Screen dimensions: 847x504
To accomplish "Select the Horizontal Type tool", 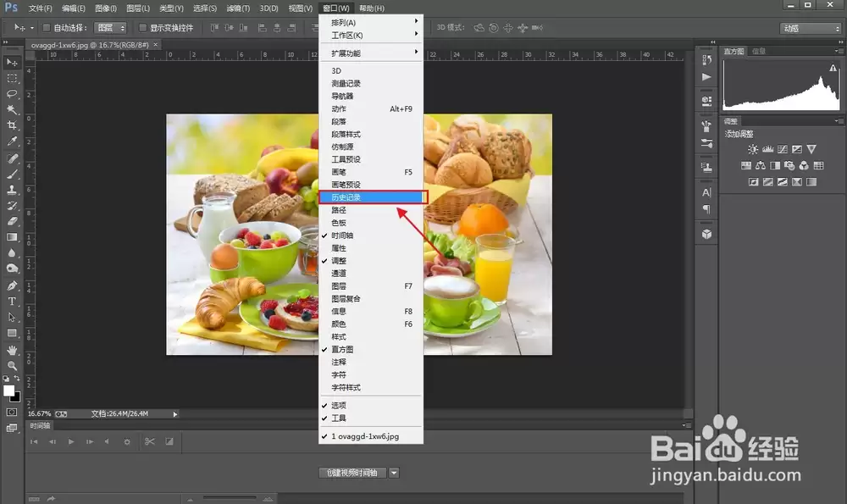I will click(x=12, y=302).
